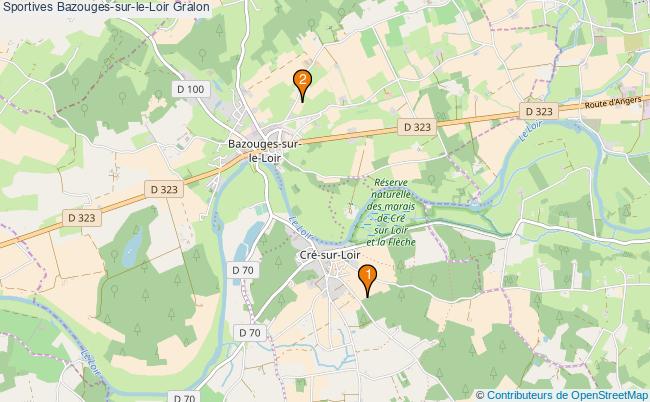Click the small blue pond west of D 70

(x=133, y=247)
